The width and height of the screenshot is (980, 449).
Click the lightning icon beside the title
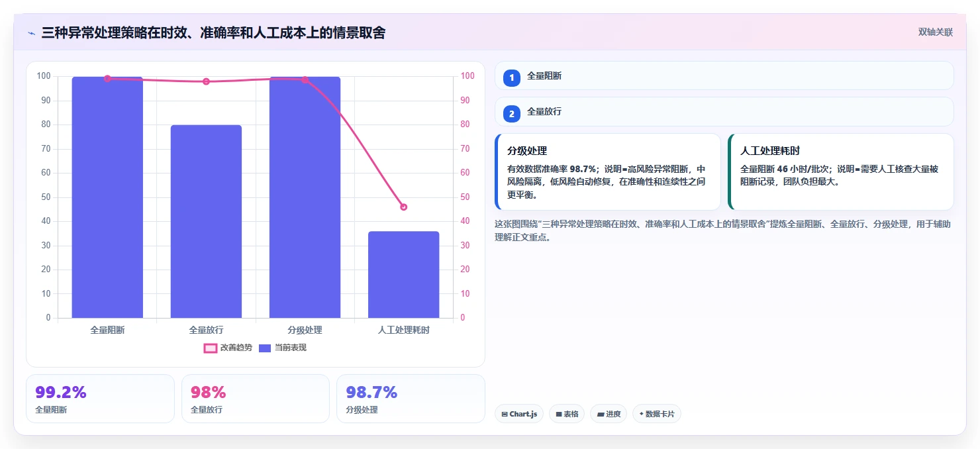pos(32,32)
